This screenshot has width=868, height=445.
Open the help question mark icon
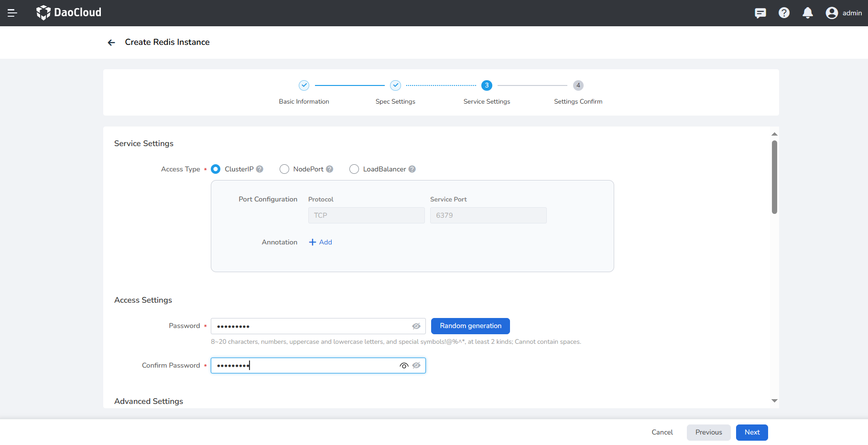click(784, 13)
